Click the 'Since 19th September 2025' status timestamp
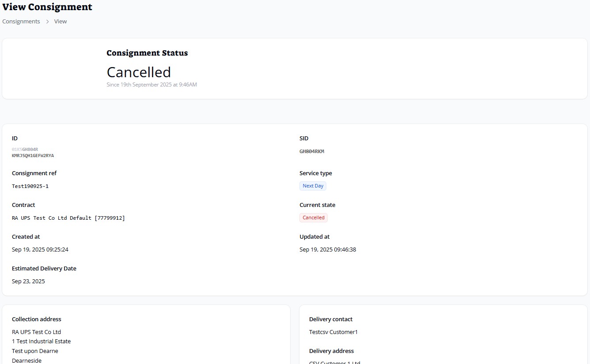The height and width of the screenshot is (364, 590). click(151, 85)
